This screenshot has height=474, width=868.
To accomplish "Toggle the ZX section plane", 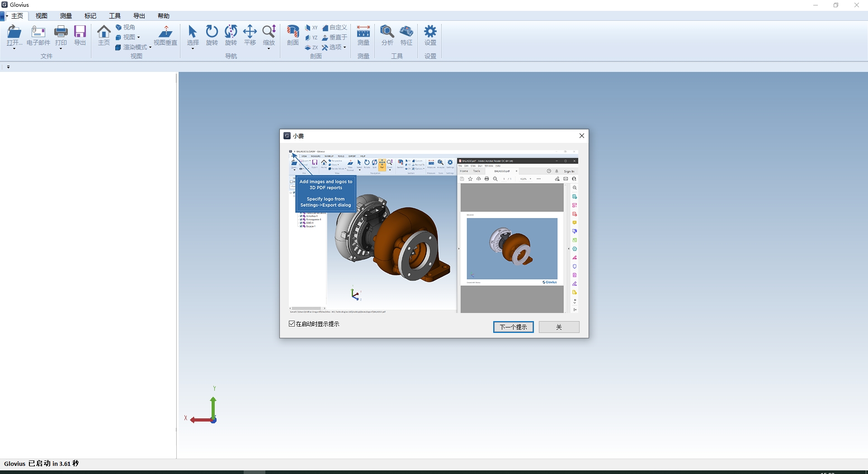I will tap(311, 47).
